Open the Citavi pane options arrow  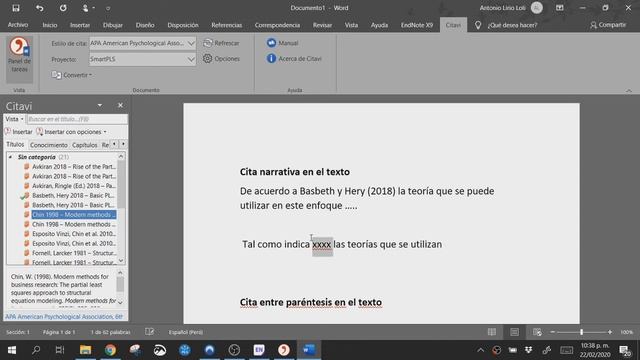[x=100, y=106]
